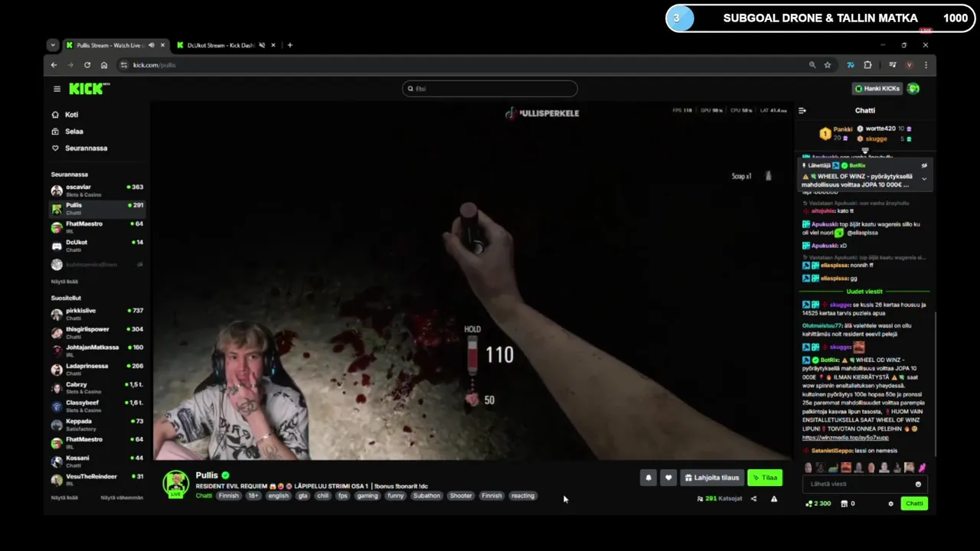Toggle notification bell for Pullis
This screenshot has width=980, height=551.
[648, 478]
